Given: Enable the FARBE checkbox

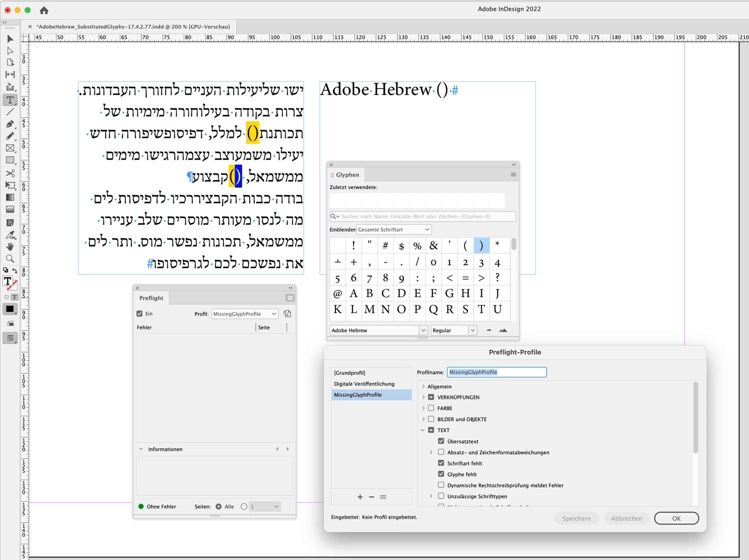Looking at the screenshot, I should (x=431, y=408).
